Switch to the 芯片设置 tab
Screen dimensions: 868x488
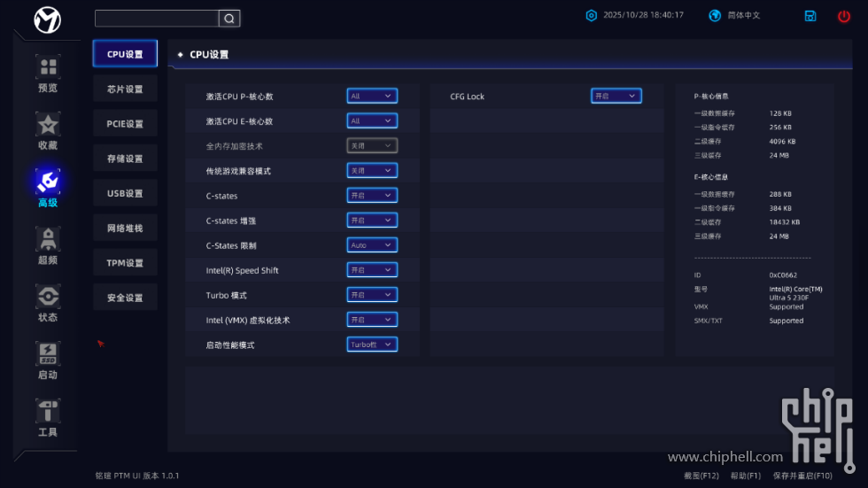(x=125, y=89)
